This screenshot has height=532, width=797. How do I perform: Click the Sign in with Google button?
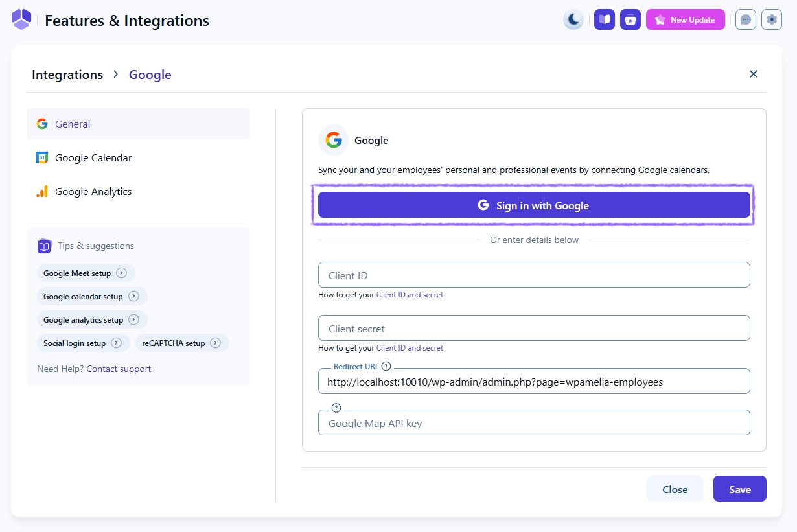point(534,205)
